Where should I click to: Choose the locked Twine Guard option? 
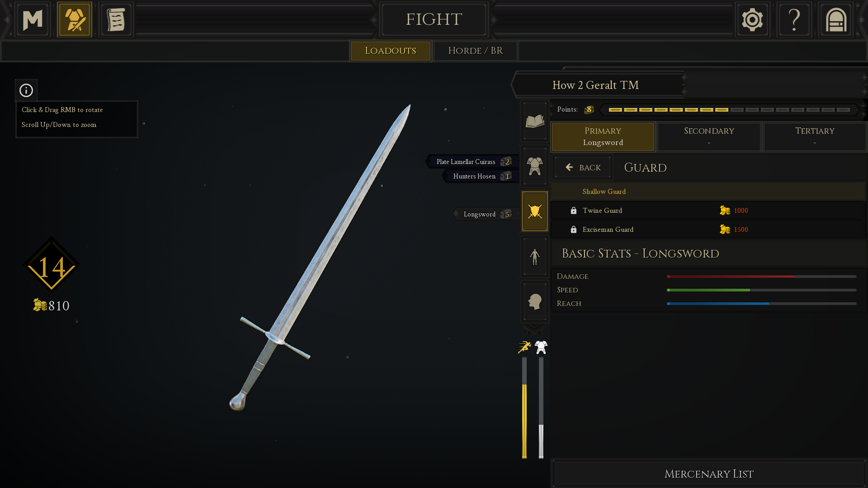(x=708, y=211)
